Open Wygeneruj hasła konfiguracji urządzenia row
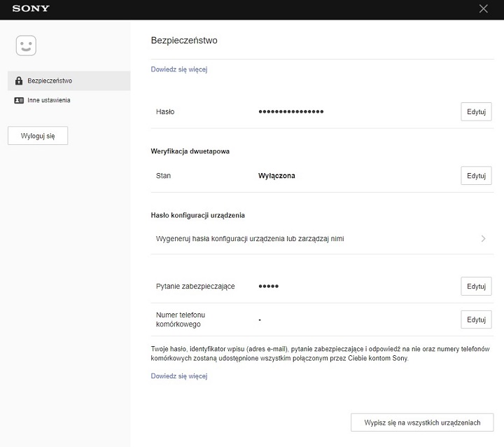The image size is (504, 447). click(x=250, y=239)
